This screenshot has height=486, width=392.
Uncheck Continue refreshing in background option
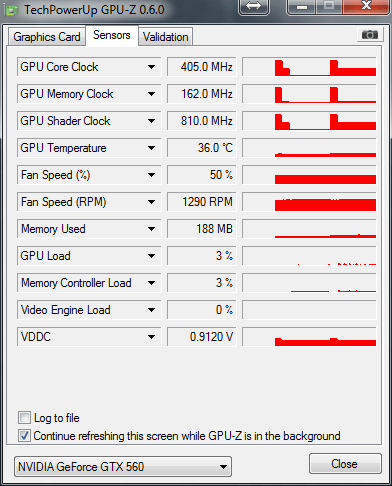tap(24, 435)
